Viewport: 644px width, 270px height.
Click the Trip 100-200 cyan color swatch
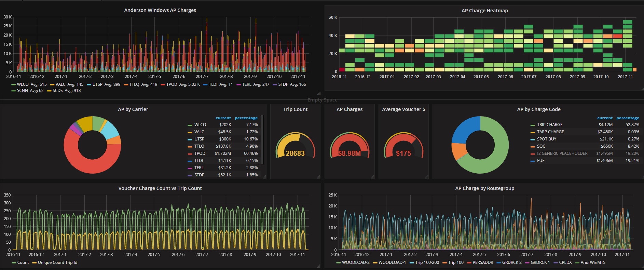[x=412, y=263]
